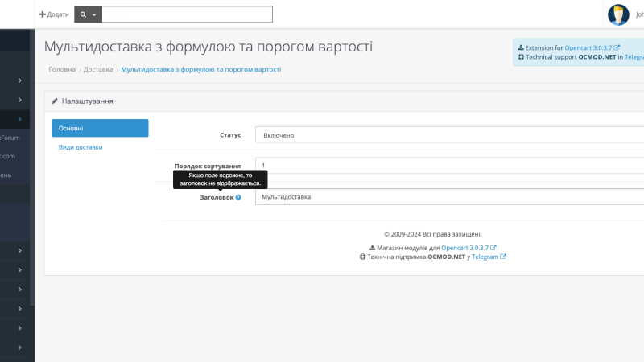Image resolution: width=644 pixels, height=362 pixels.
Task: Click the external-link icon after footer Telegram
Action: [503, 257]
